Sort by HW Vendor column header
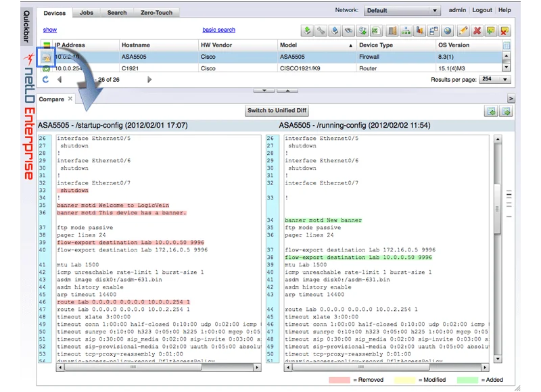 (237, 45)
